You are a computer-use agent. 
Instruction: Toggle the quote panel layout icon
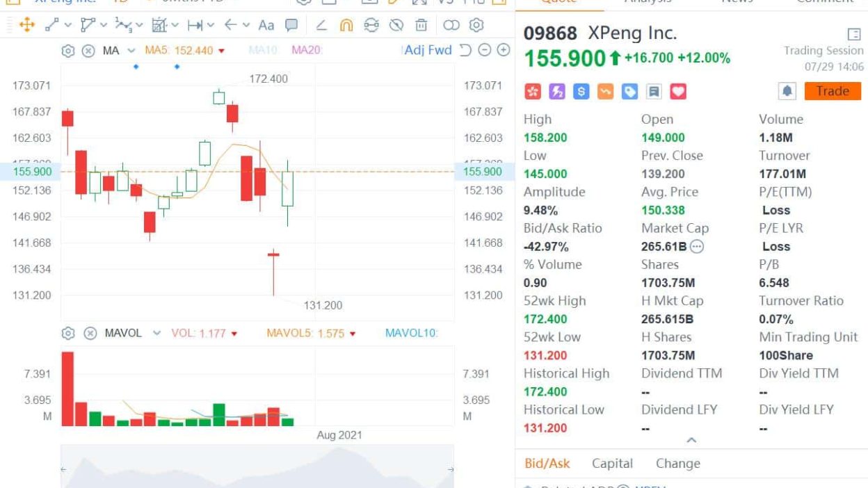tap(854, 33)
